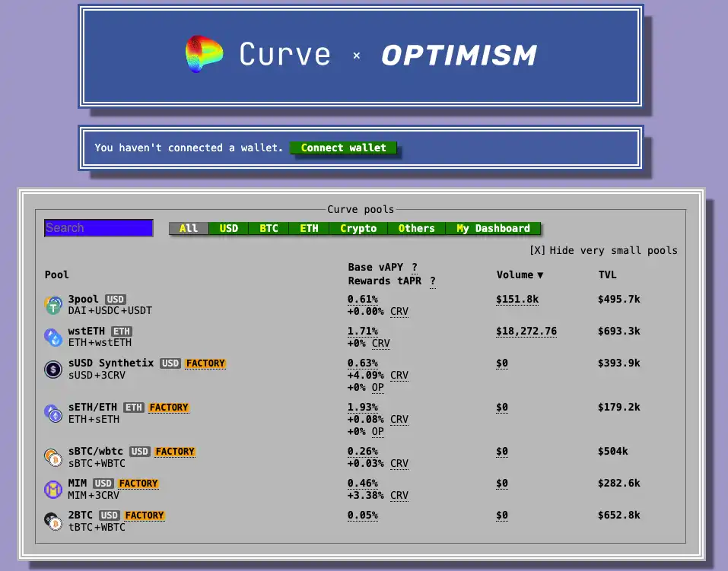Click the 3pool token icon
728x571 pixels.
click(x=53, y=306)
